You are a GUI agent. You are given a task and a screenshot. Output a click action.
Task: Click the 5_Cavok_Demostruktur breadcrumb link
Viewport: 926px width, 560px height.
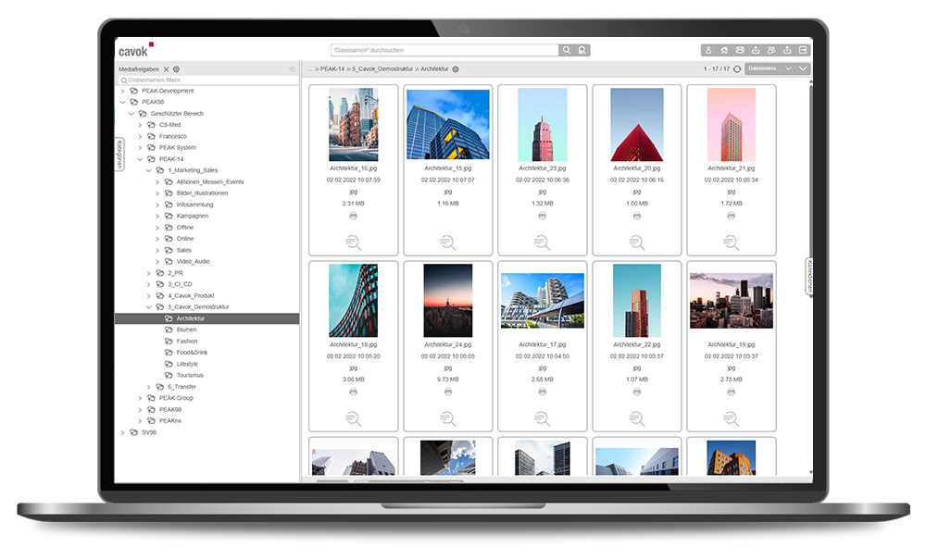(x=382, y=69)
